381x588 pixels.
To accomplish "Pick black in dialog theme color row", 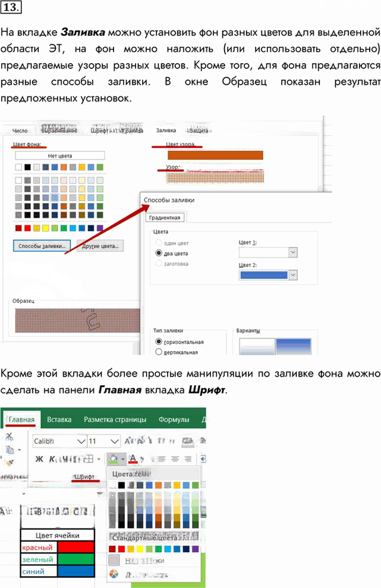I will (x=27, y=167).
